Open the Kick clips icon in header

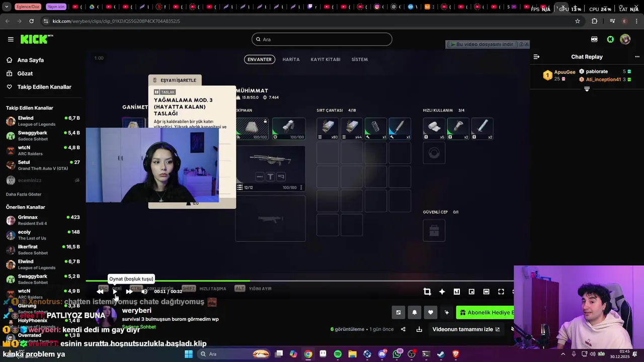click(x=594, y=39)
